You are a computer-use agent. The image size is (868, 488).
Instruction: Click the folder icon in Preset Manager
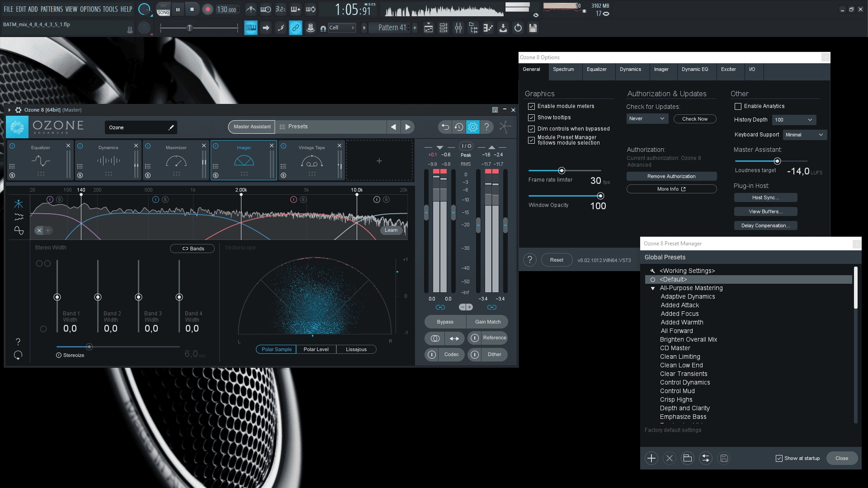[x=688, y=458]
